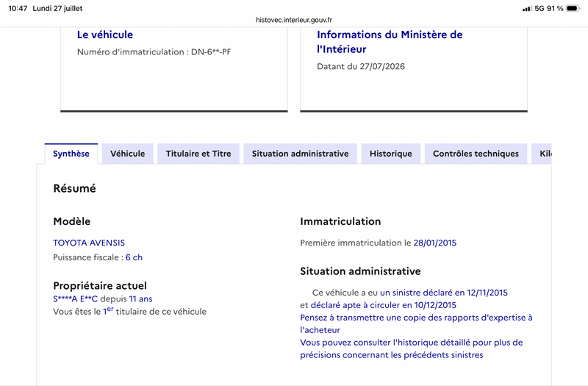The height and width of the screenshot is (386, 588).
Task: Click the Modèle section heading
Action: [71, 221]
